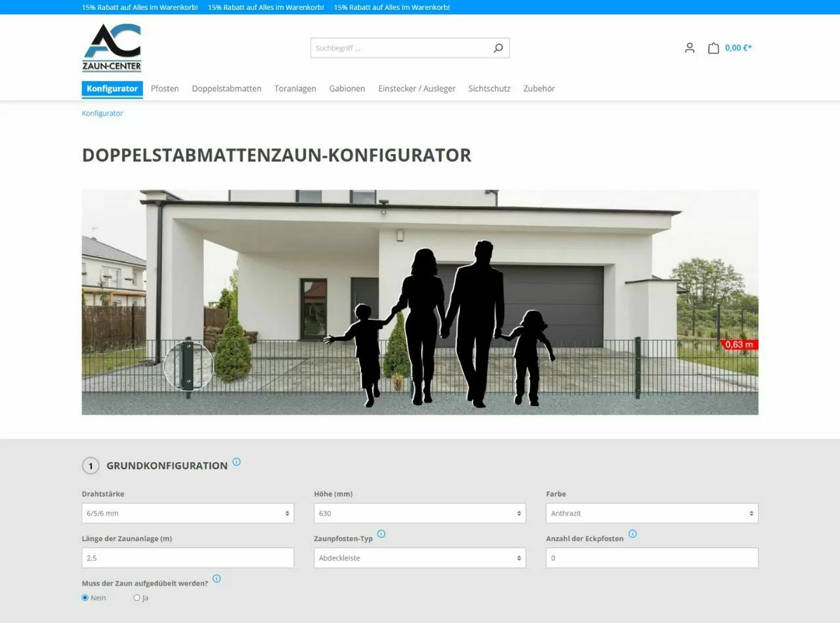Image resolution: width=840 pixels, height=623 pixels.
Task: Click the AC Zaun-Center logo
Action: point(112,47)
